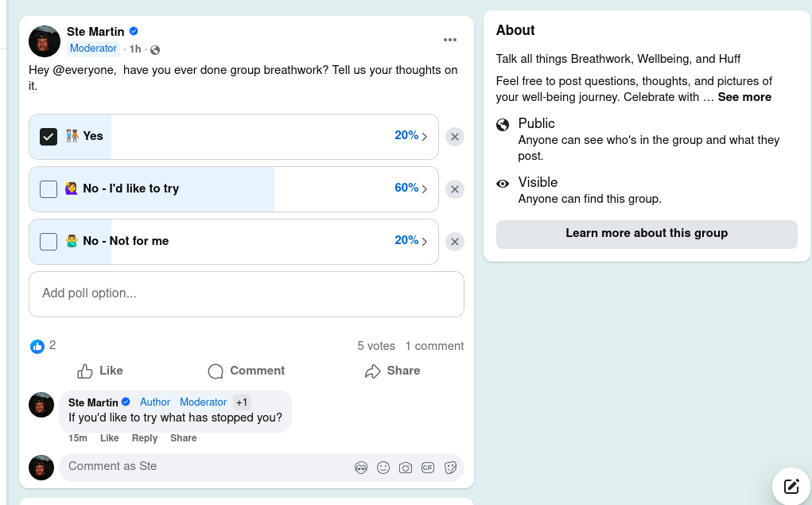This screenshot has width=812, height=505.
Task: Click the Add poll option field
Action: point(246,293)
